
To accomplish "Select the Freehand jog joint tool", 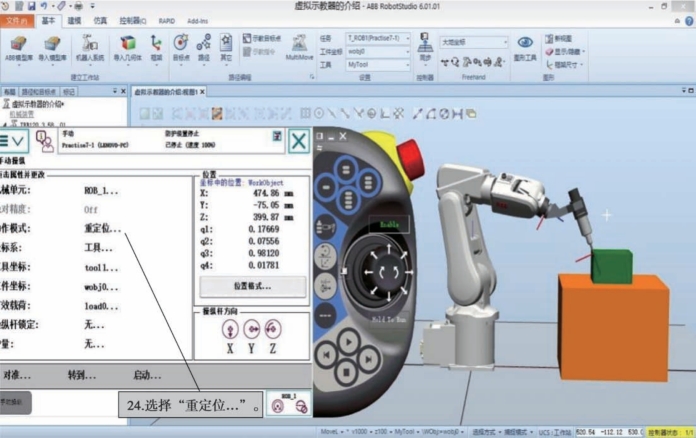I will point(467,63).
